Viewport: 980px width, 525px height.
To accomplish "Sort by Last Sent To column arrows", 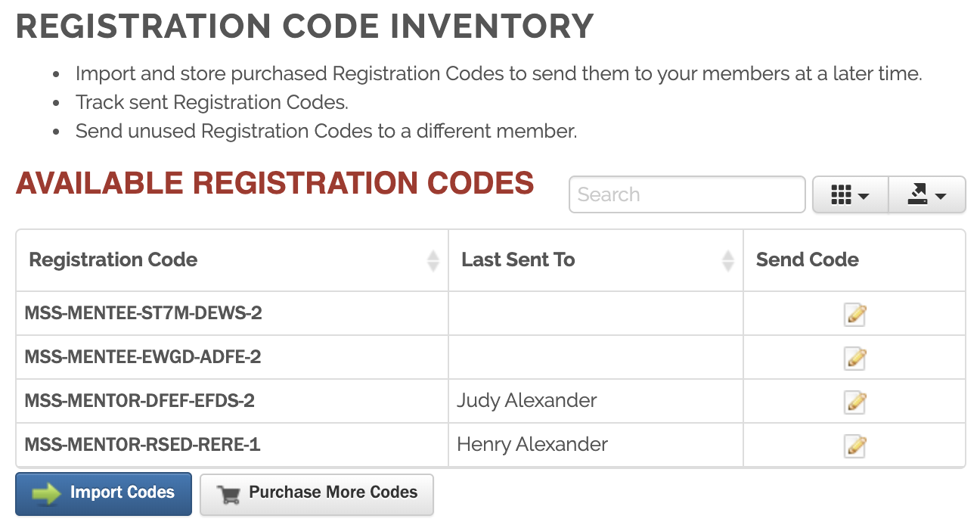I will tap(727, 260).
